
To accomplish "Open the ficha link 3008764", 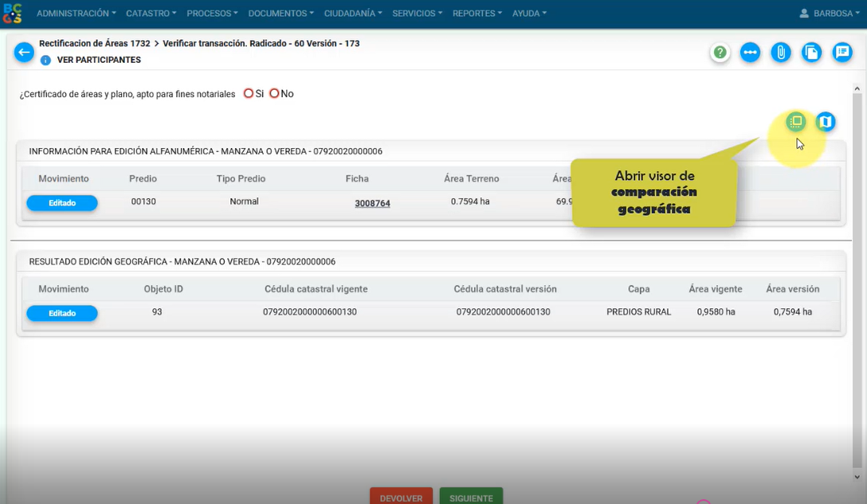I will click(372, 204).
